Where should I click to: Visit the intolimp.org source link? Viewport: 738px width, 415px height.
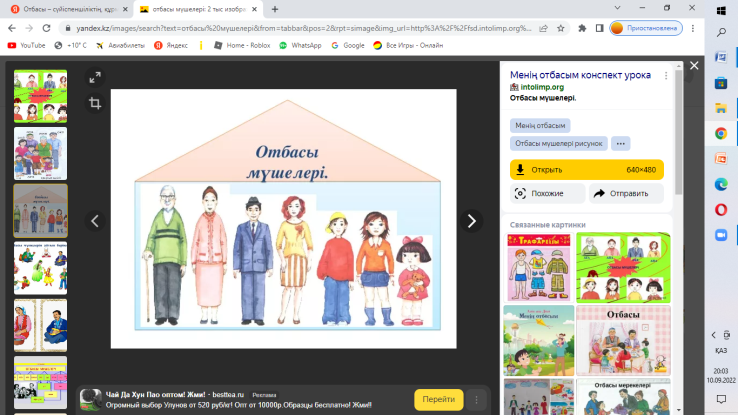(542, 87)
